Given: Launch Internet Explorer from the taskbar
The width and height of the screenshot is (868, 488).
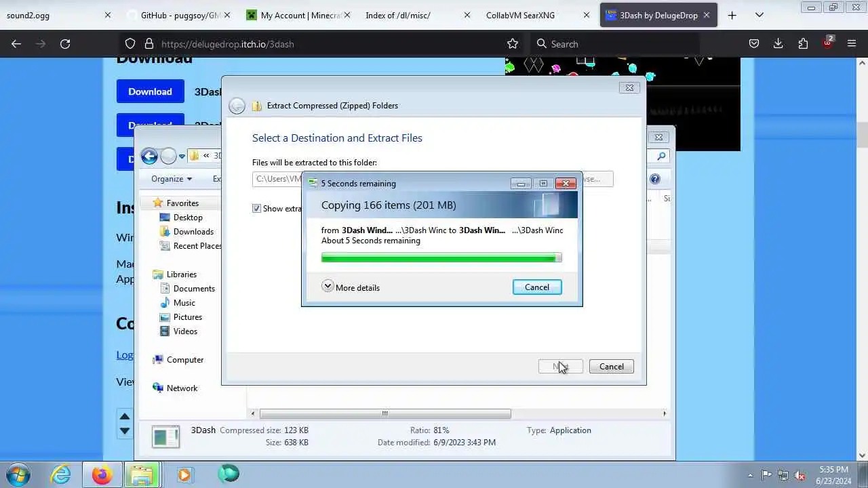Looking at the screenshot, I should 61,474.
